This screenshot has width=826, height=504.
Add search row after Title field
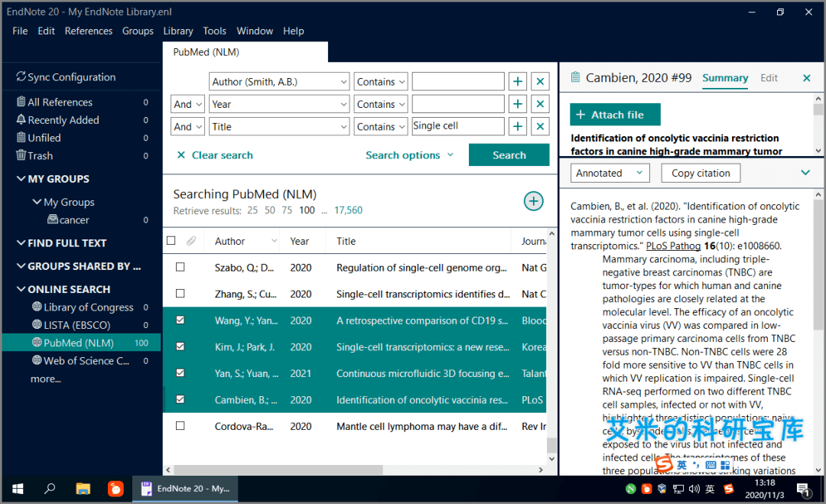tap(518, 126)
